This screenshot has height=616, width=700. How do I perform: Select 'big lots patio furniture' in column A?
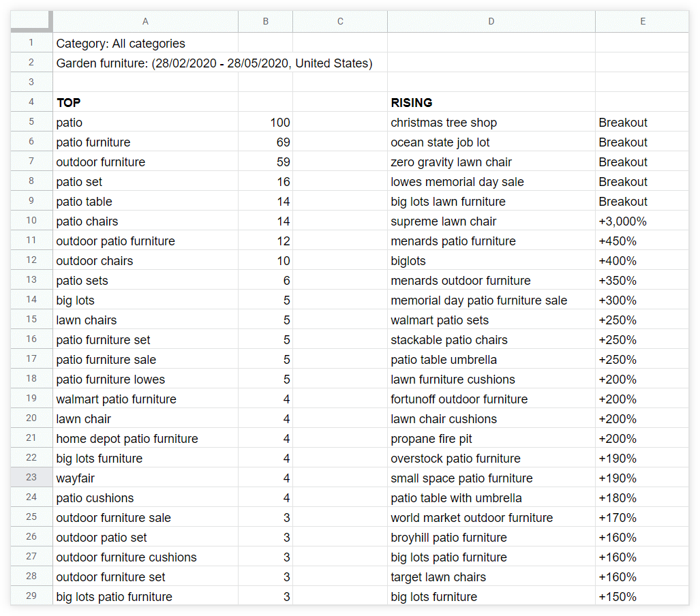[146, 596]
